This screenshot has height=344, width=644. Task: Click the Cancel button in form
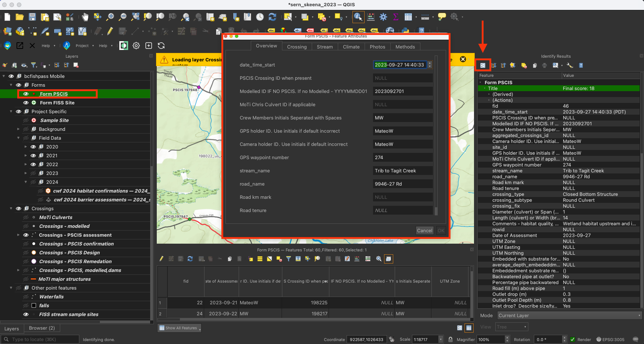(x=424, y=230)
